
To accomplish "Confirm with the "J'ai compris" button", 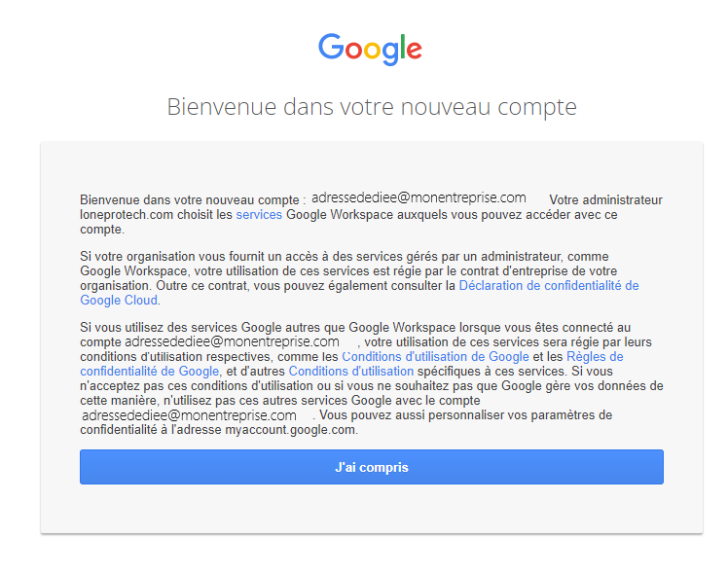I will 372,467.
